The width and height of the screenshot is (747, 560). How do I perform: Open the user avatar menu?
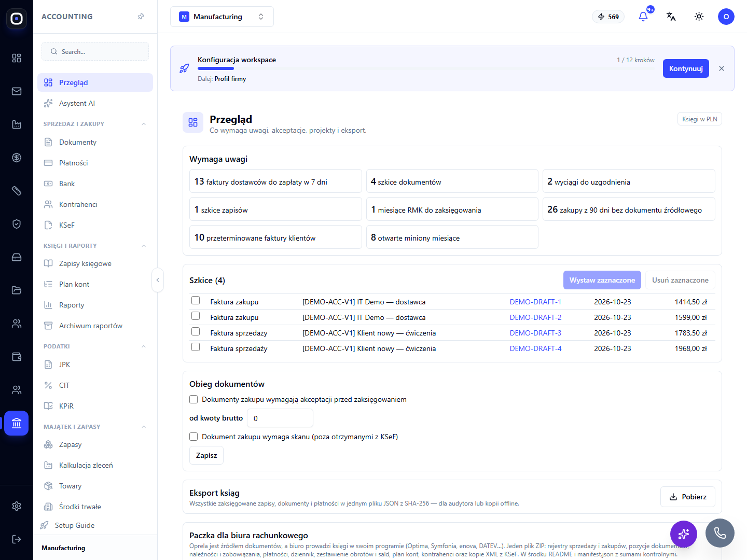click(x=726, y=17)
